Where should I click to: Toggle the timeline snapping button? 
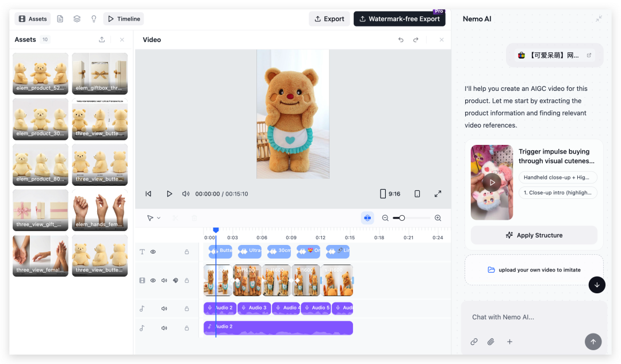[367, 218]
